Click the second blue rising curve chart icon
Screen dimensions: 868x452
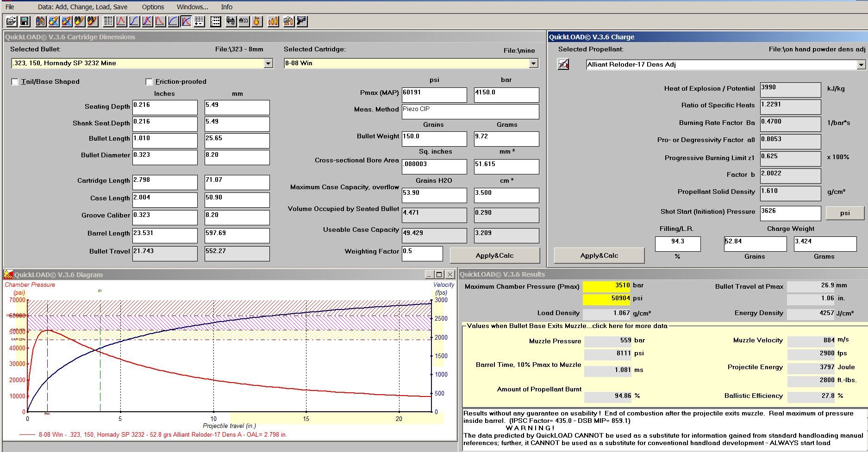click(x=173, y=21)
